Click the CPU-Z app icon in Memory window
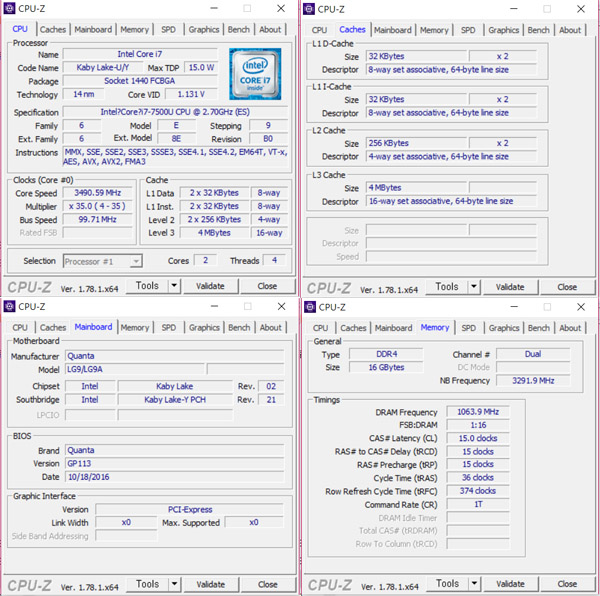Image resolution: width=600 pixels, height=596 pixels. (x=310, y=307)
